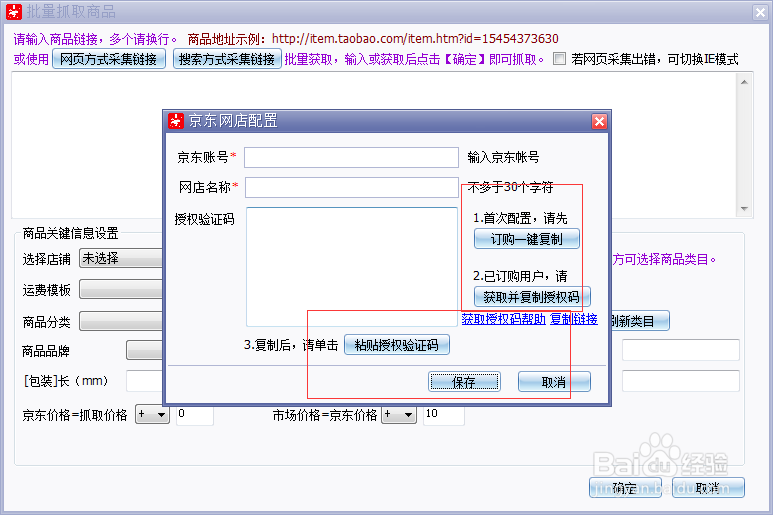Close the 京东网店配置 dialog
Screen dimensions: 773x515
tap(599, 121)
